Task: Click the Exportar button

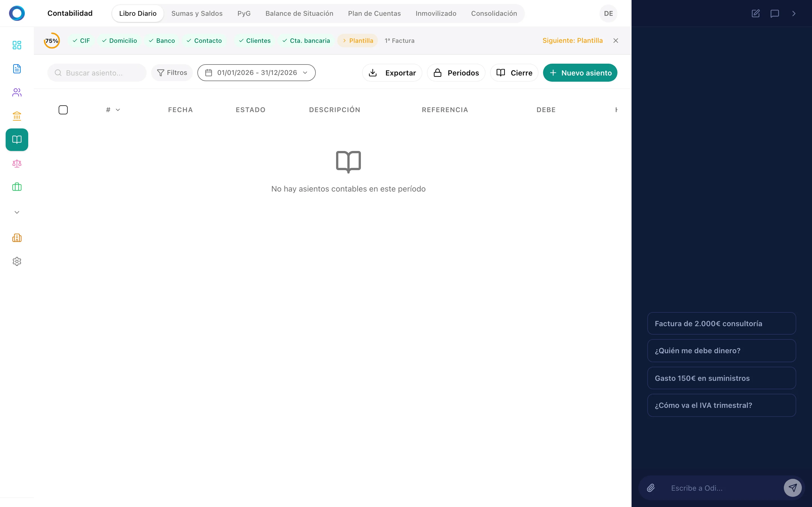Action: coord(392,73)
